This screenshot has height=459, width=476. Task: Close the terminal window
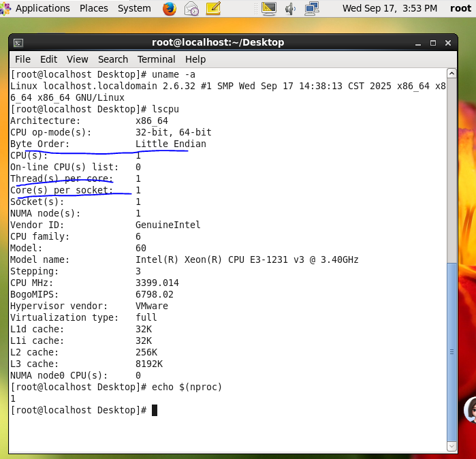448,43
